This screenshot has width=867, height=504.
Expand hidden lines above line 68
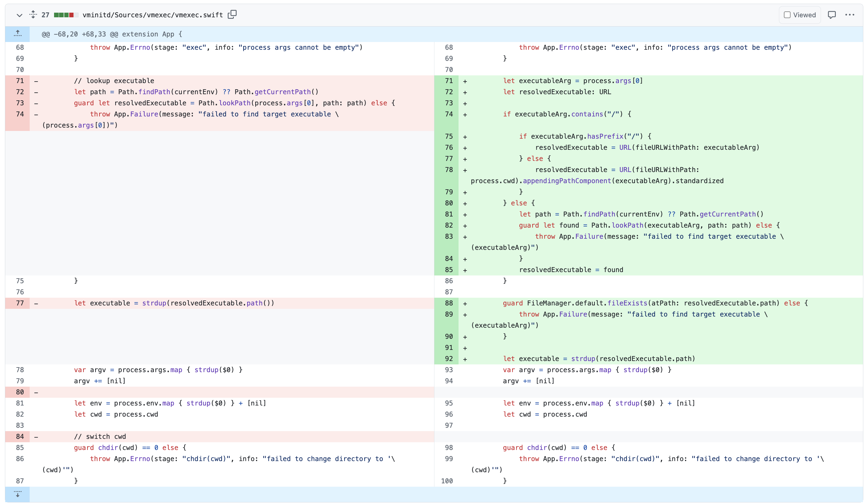(18, 34)
